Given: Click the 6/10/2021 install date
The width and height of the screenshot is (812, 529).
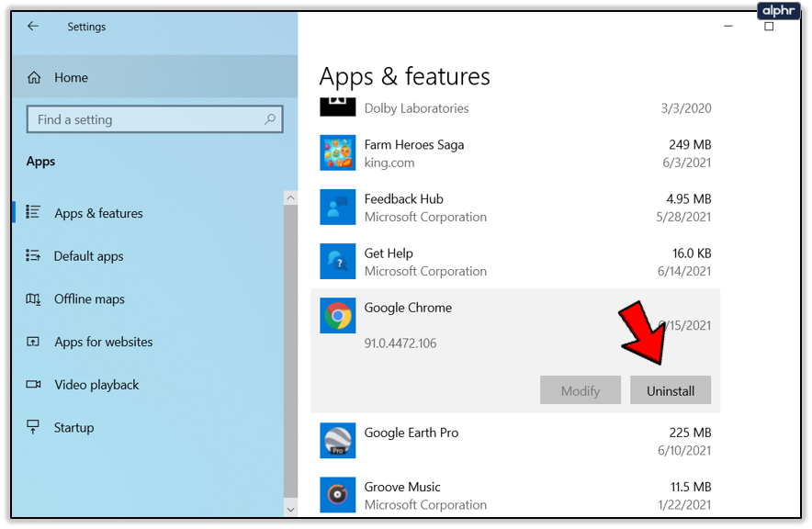Looking at the screenshot, I should click(684, 451).
